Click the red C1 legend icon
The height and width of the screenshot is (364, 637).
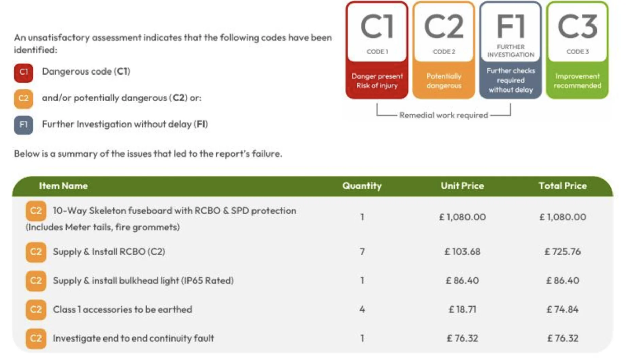click(x=23, y=73)
